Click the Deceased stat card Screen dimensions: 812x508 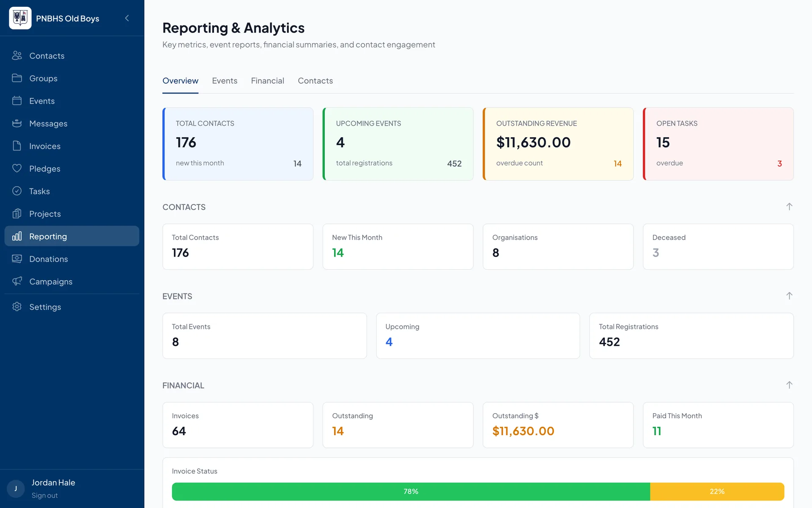718,246
